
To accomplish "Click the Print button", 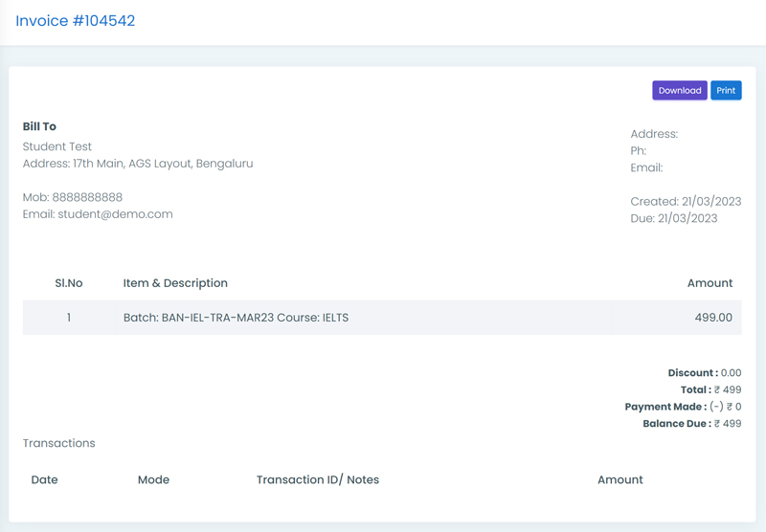I will pyautogui.click(x=726, y=90).
